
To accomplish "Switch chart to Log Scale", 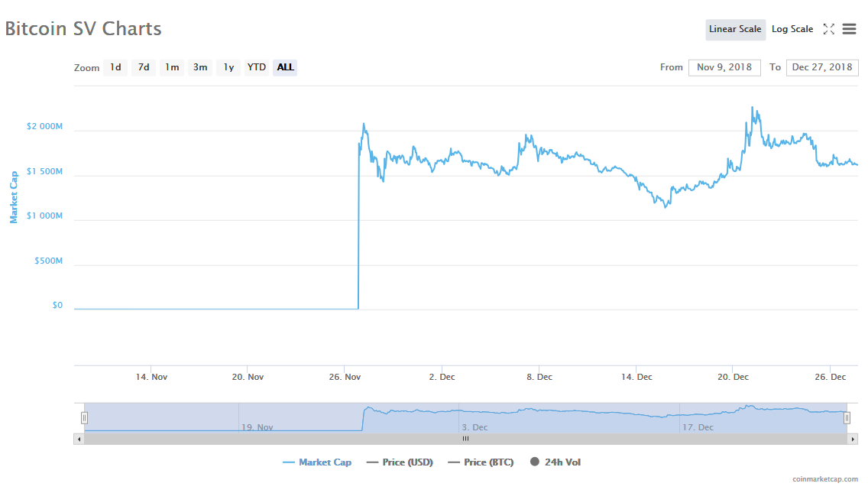I will (x=792, y=29).
